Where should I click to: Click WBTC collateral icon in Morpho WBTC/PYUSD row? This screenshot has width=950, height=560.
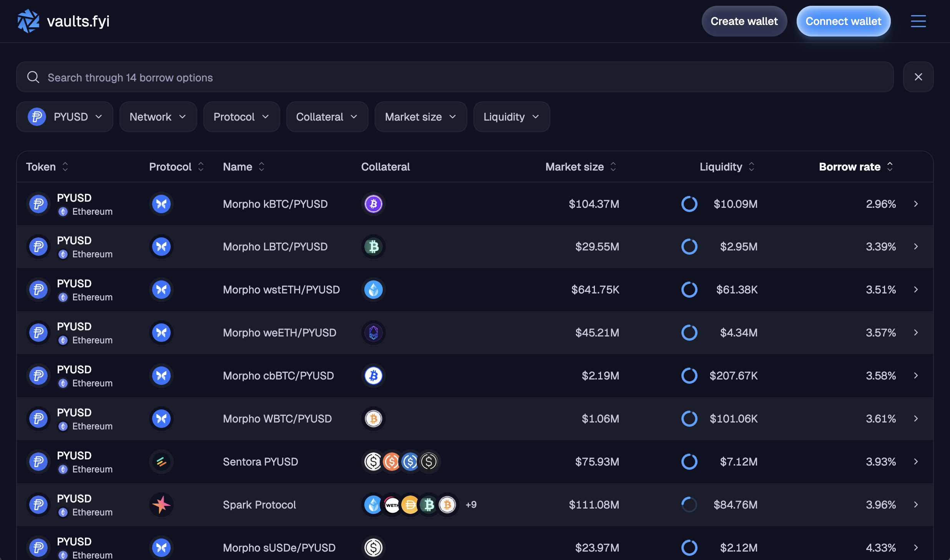[x=373, y=419]
